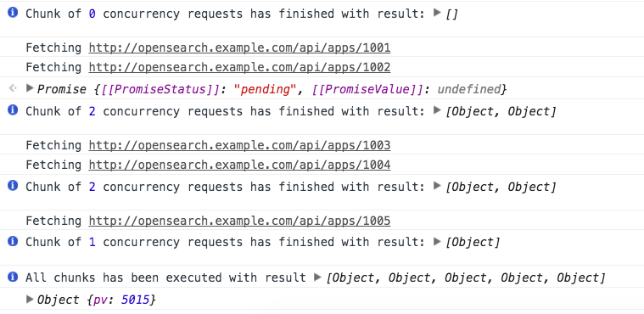Click the 5015 pv value

(x=135, y=300)
